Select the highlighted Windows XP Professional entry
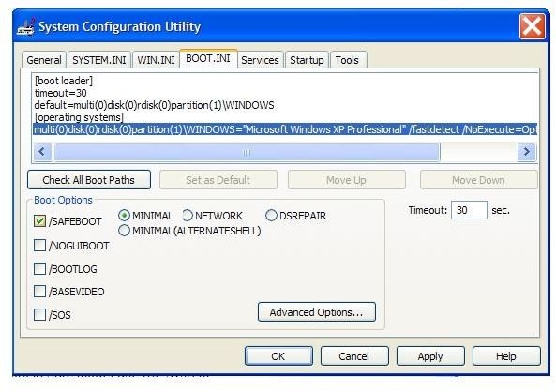The height and width of the screenshot is (392, 556). (x=285, y=129)
